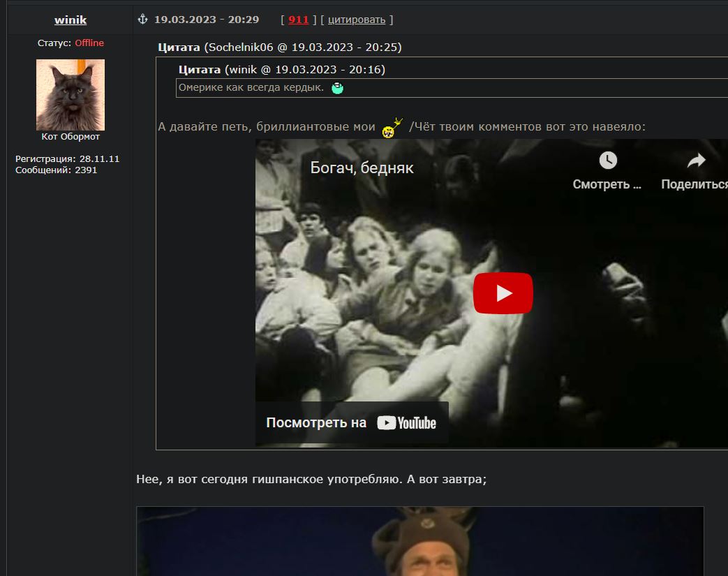This screenshot has width=728, height=576.
Task: Open the second video thumbnail with hat man
Action: tap(419, 541)
